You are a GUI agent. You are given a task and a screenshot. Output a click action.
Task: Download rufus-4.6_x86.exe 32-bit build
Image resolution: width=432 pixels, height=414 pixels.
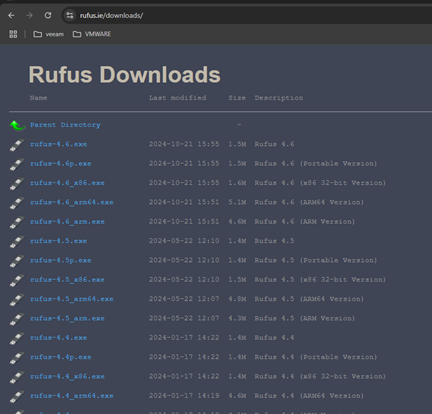(x=67, y=183)
